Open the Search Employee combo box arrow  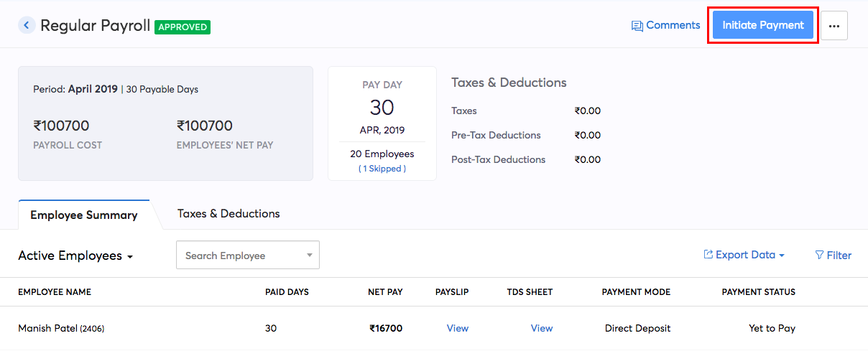[310, 256]
